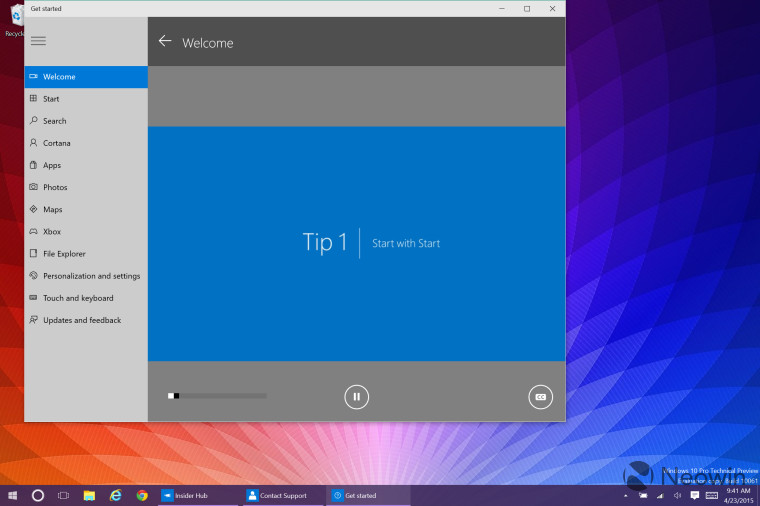Click Get started taskbar button

point(368,495)
